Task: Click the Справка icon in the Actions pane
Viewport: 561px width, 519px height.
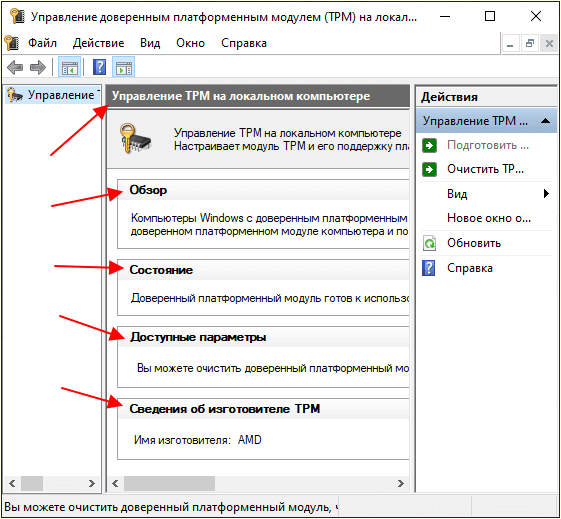Action: 429,268
